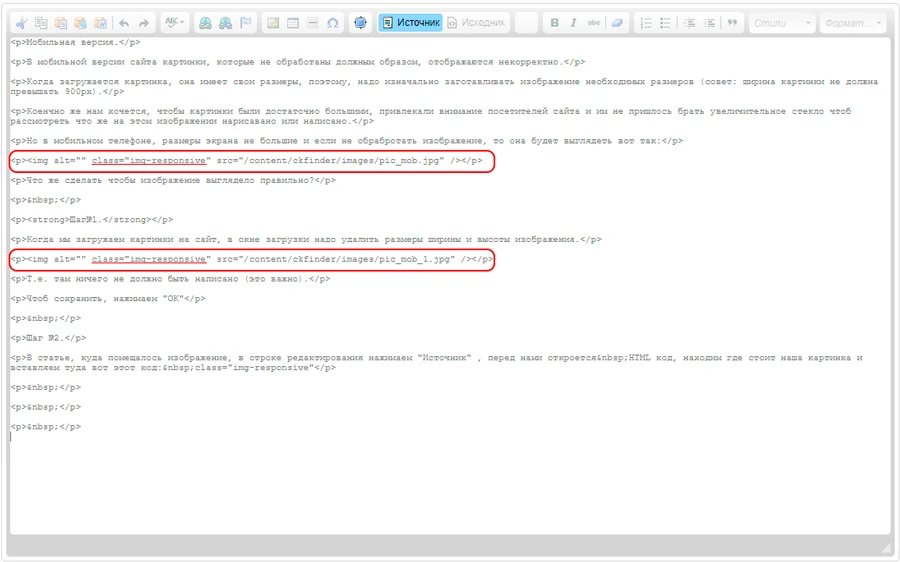Click the Anchor flag icon
This screenshot has width=900, height=562.
click(x=245, y=22)
